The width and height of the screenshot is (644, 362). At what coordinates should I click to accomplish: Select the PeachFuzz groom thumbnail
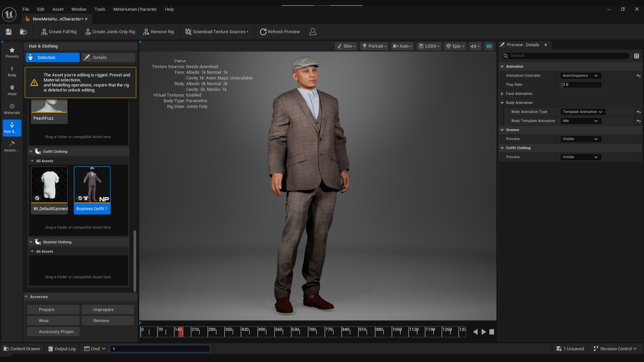coord(49,111)
